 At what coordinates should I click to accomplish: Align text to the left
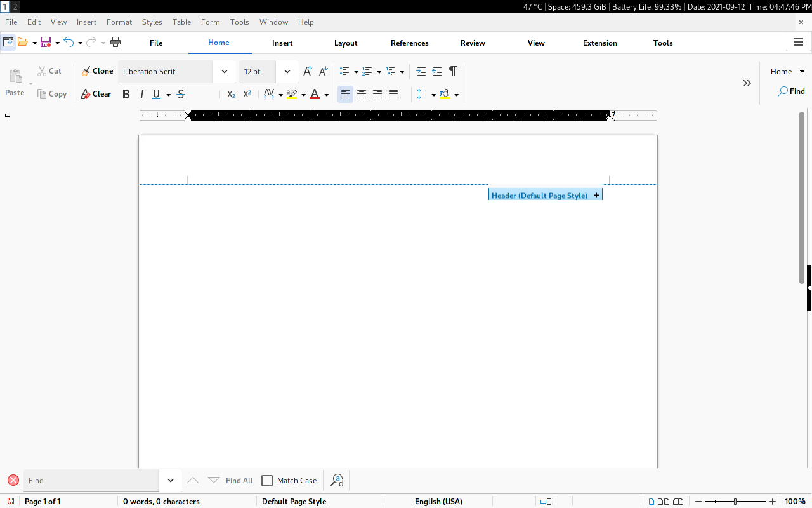pos(345,95)
